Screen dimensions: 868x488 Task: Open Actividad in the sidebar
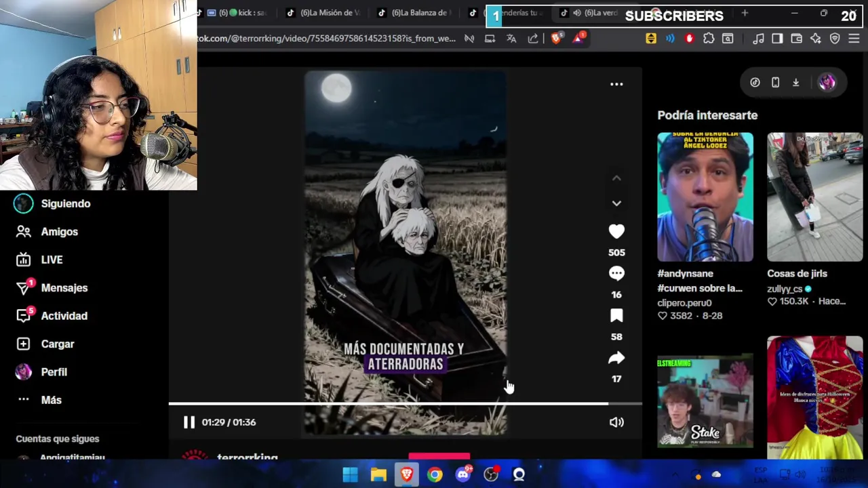pos(64,316)
